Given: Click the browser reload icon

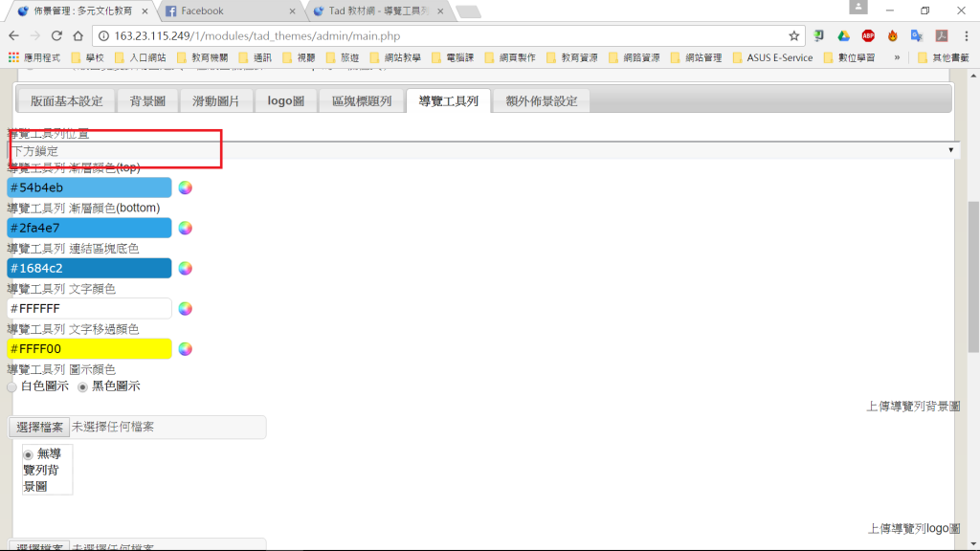Looking at the screenshot, I should (56, 35).
